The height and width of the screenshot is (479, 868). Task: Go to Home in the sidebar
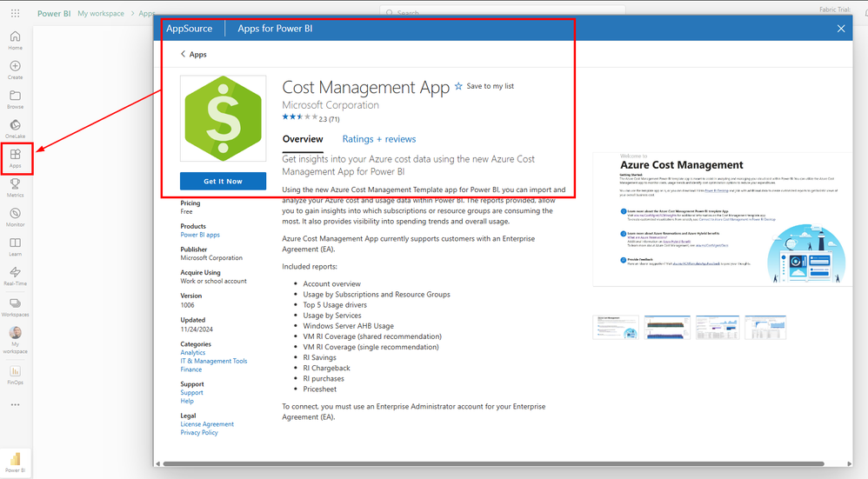(x=15, y=40)
